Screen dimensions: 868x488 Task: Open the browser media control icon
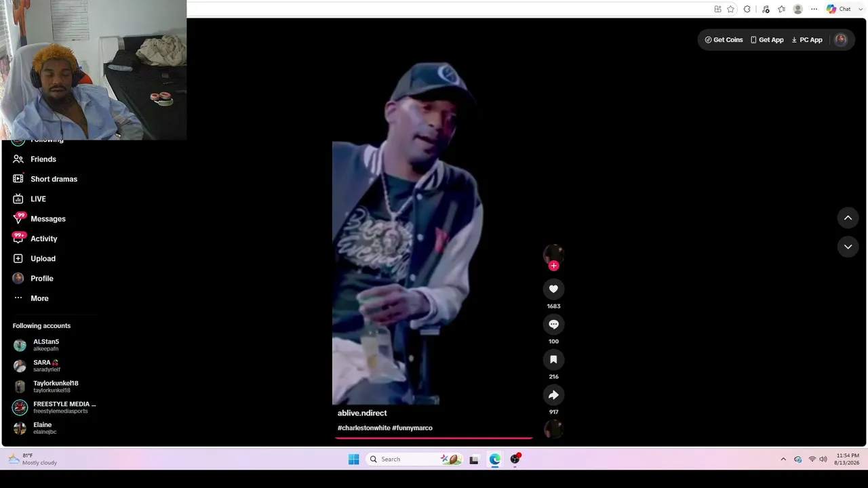(x=766, y=9)
